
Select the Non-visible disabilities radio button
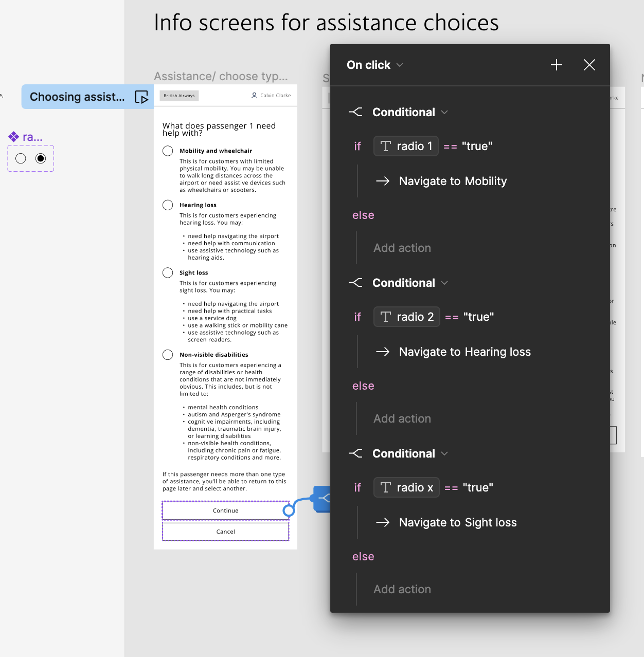point(168,355)
